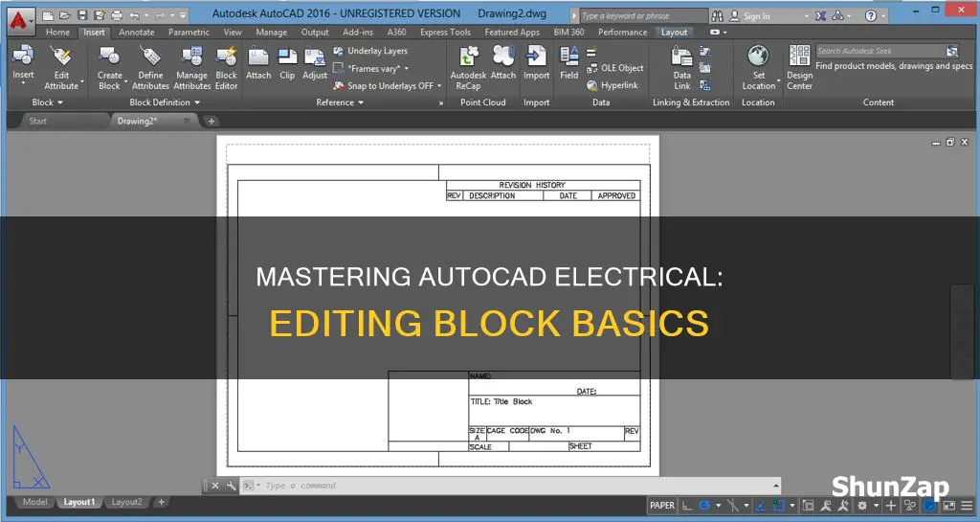This screenshot has height=522, width=980.
Task: Open the Start file tab
Action: pos(37,121)
